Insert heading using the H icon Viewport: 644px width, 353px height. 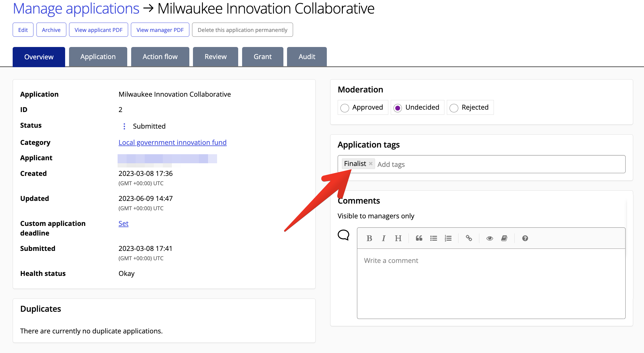(398, 238)
